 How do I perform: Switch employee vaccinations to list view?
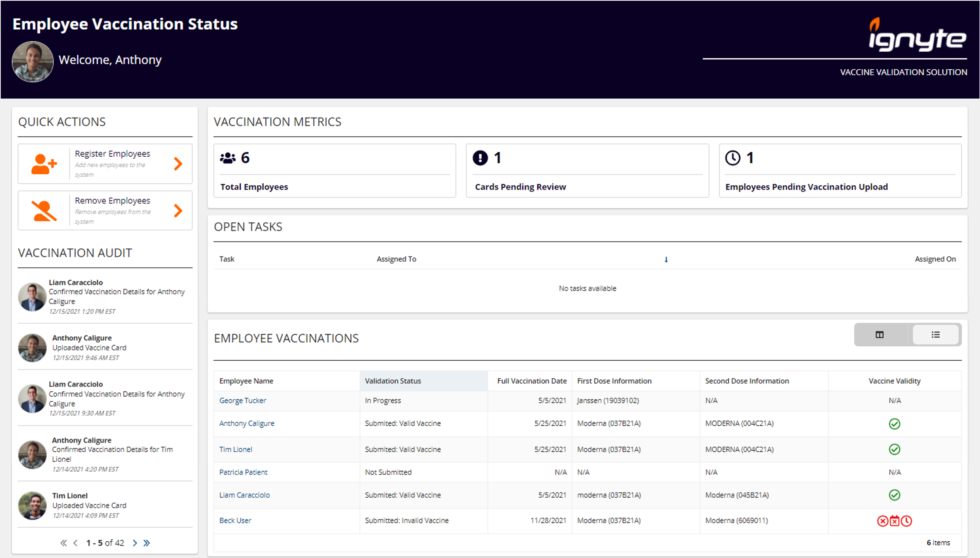(x=936, y=335)
